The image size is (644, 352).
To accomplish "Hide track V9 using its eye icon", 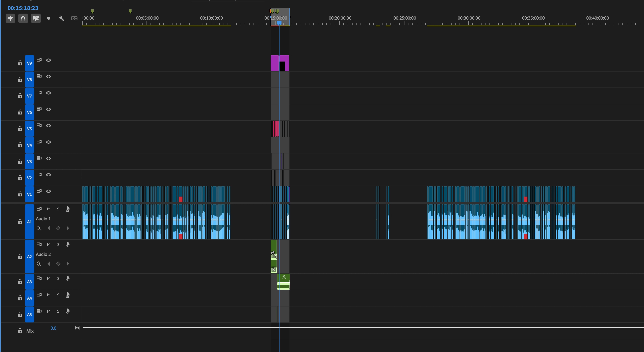I will (49, 60).
